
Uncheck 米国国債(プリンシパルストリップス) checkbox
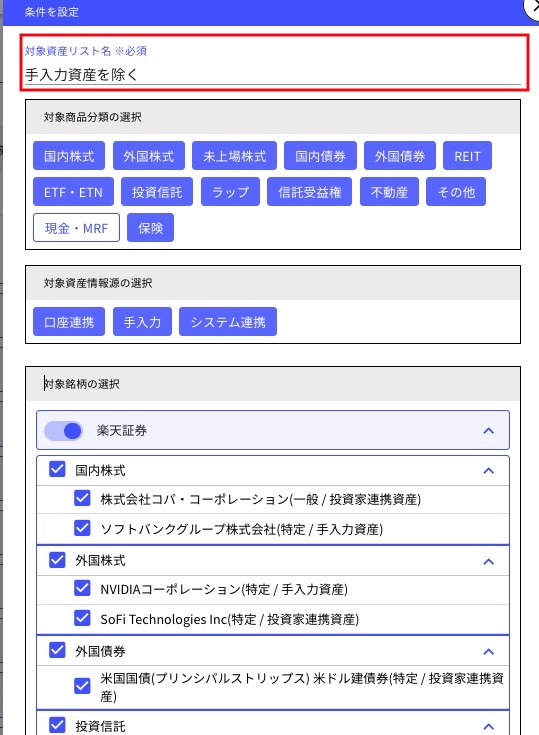point(82,686)
